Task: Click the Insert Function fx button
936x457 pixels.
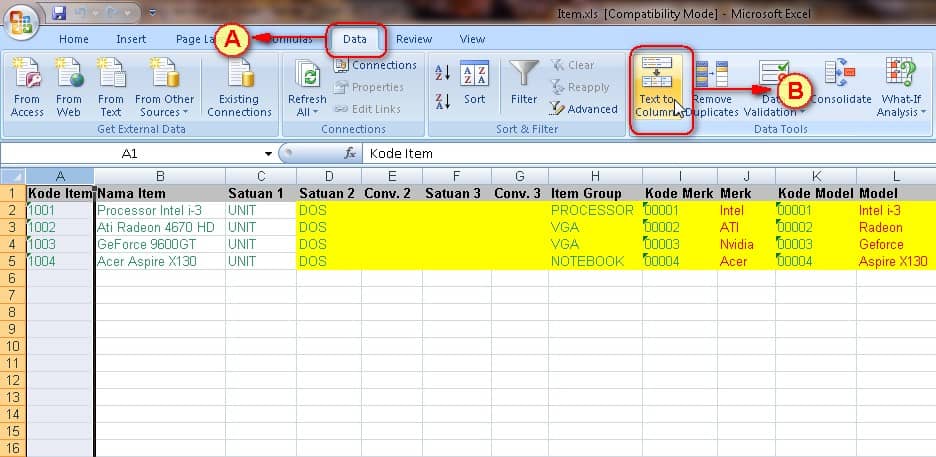Action: click(350, 154)
